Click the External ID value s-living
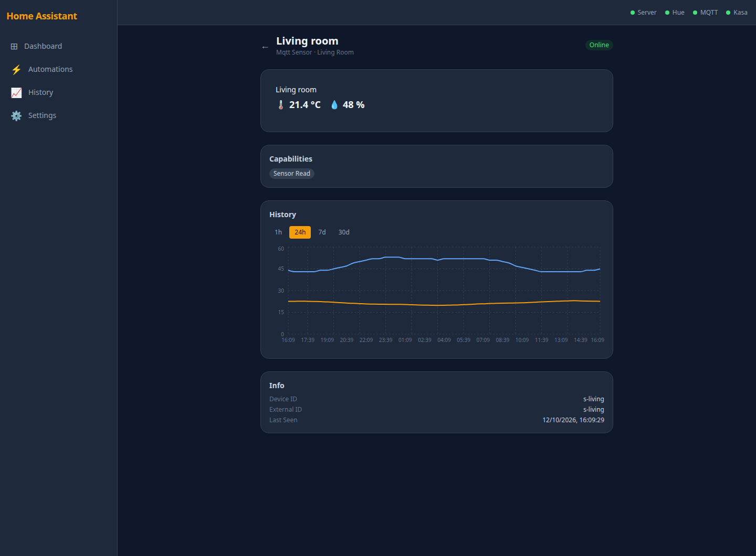Viewport: 756px width, 556px height. [x=594, y=410]
